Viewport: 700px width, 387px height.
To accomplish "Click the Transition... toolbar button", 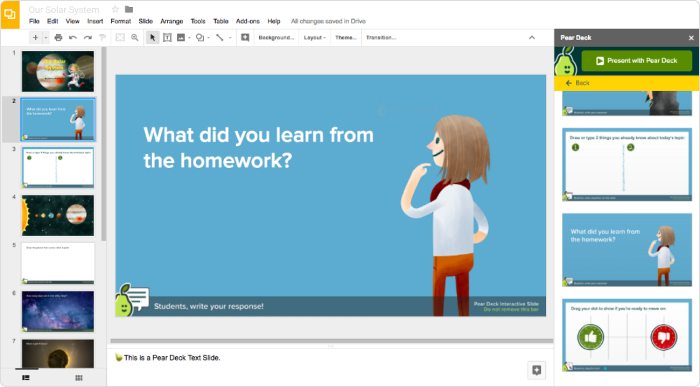I will point(381,37).
